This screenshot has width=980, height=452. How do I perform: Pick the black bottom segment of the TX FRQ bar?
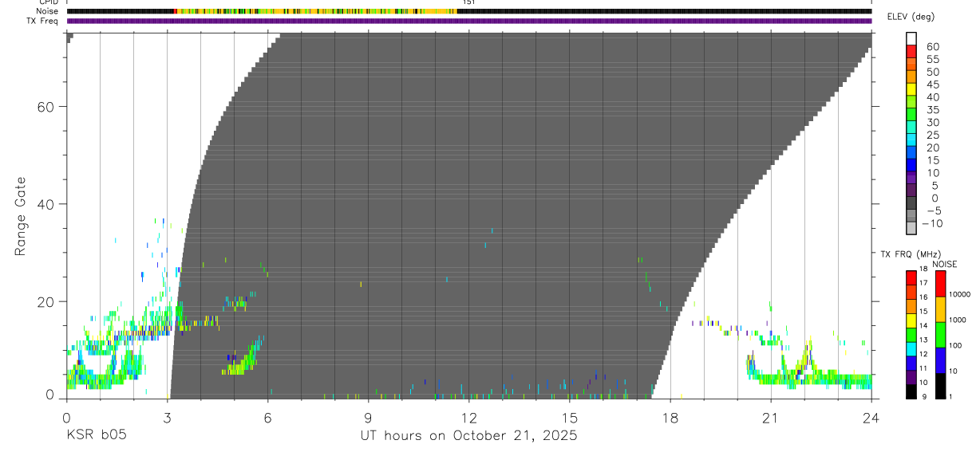[911, 391]
